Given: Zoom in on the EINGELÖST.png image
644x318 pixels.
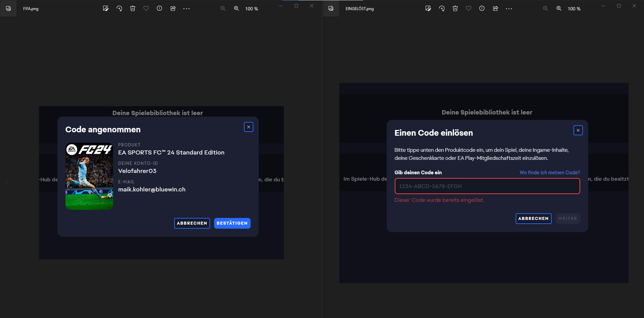Looking at the screenshot, I should (x=559, y=9).
